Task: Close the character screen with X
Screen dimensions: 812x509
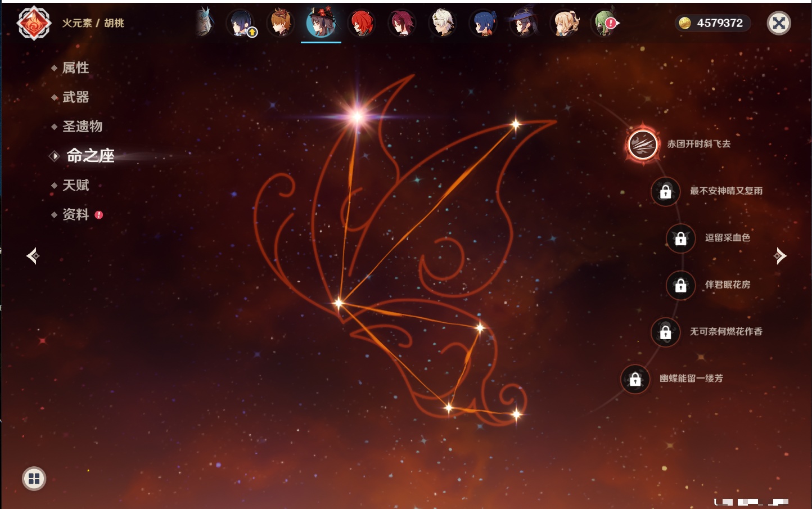Action: coord(779,23)
